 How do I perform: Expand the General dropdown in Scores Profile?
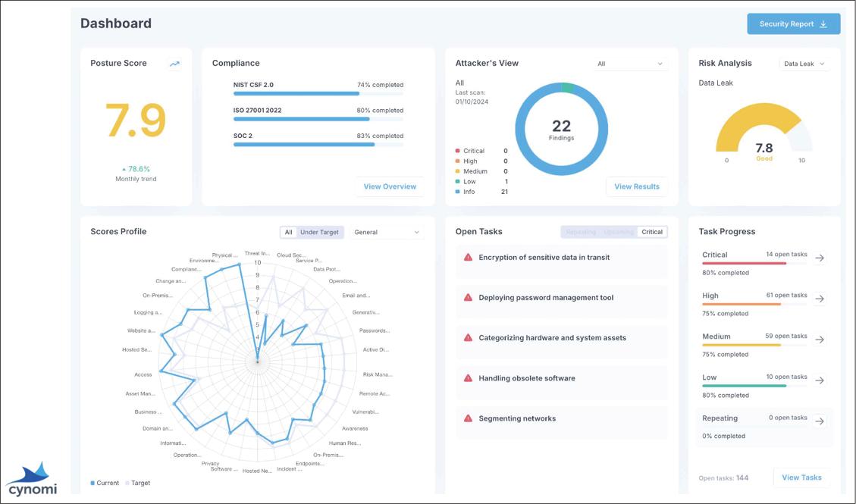387,233
